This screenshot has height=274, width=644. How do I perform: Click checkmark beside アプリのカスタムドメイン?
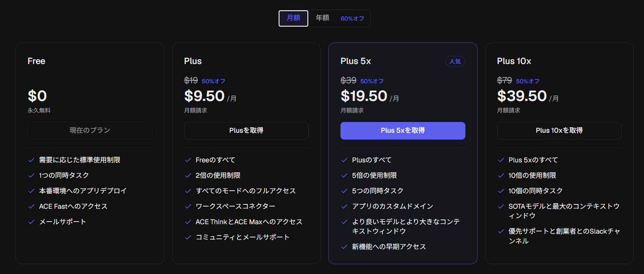click(344, 207)
